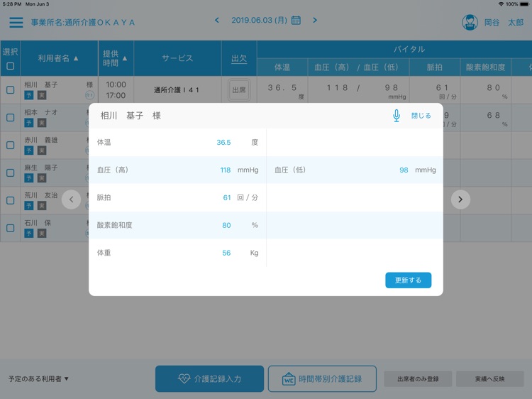Check the box for 石川 保
Screen dimensions: 532x399
(10, 228)
